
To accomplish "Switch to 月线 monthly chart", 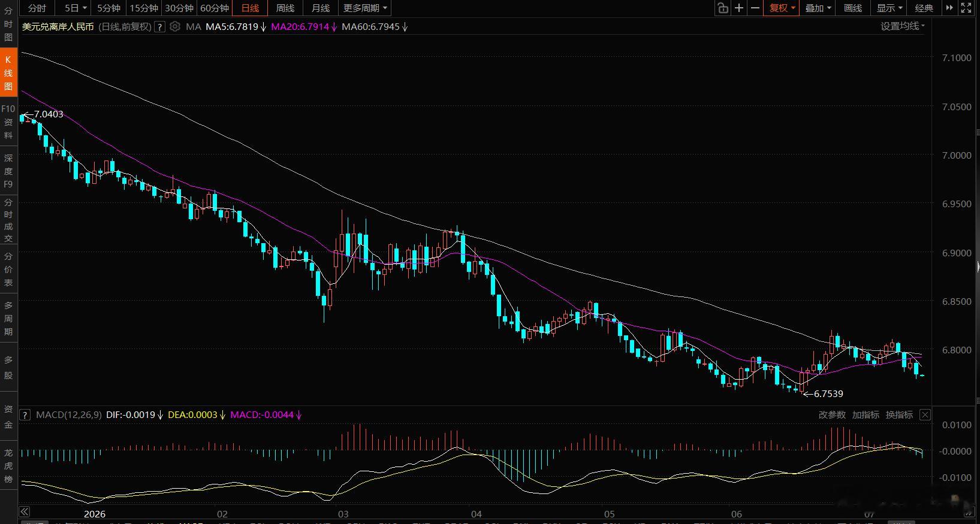I will [x=321, y=8].
